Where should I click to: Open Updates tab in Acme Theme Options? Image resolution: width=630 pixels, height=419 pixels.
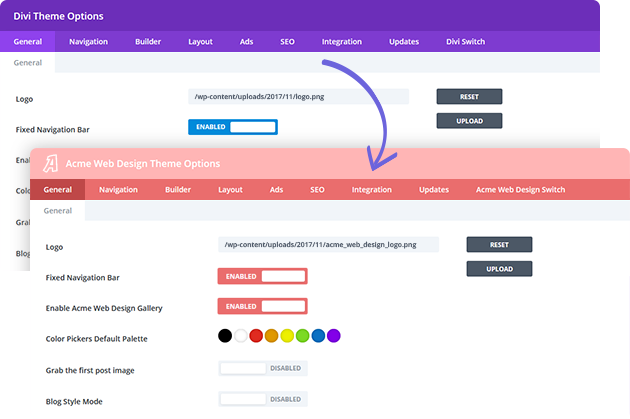click(x=434, y=190)
